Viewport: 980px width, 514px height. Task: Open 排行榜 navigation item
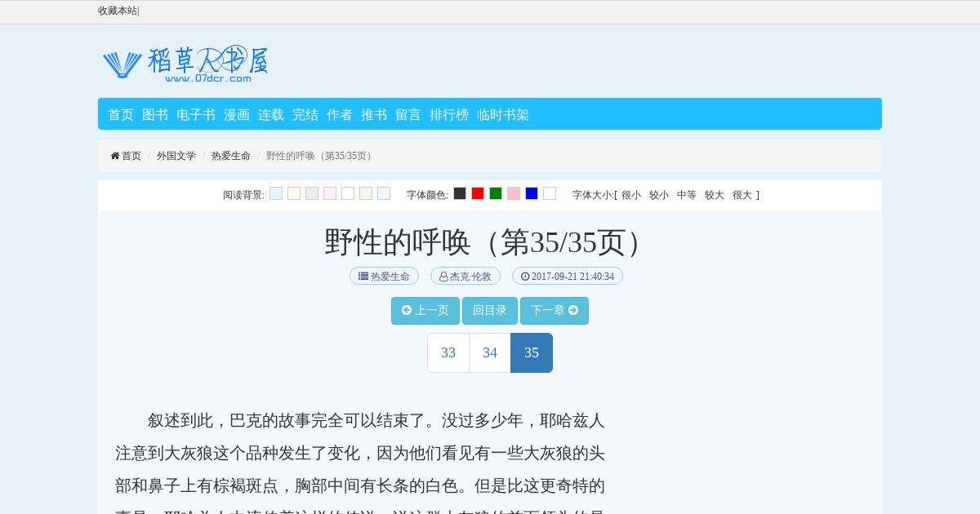(x=449, y=115)
